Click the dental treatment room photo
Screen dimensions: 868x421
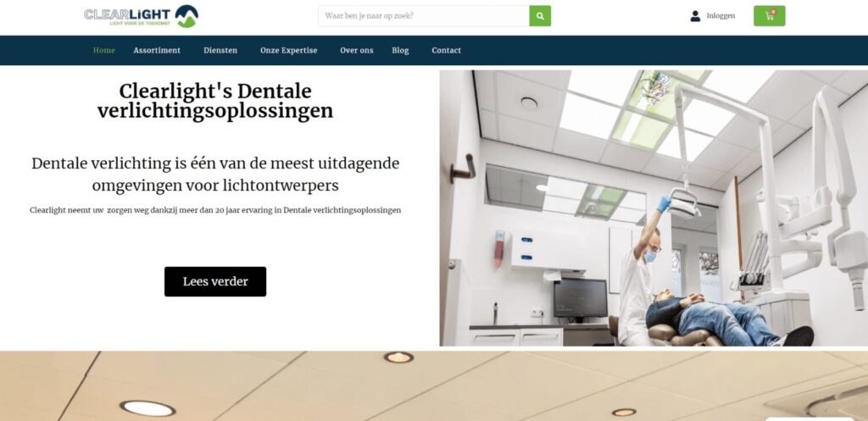point(654,208)
